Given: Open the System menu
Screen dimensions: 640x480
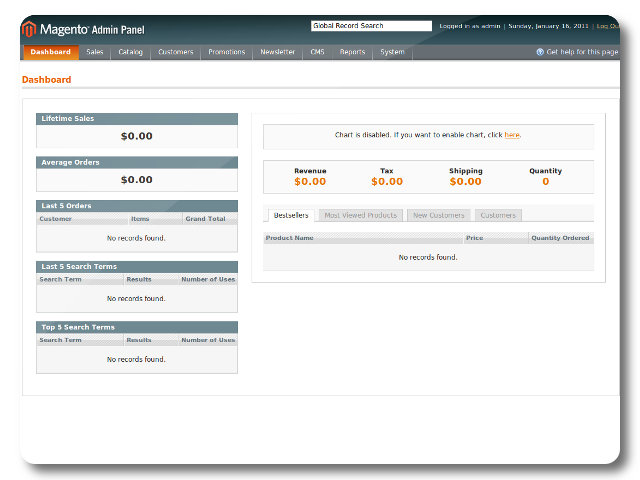Looking at the screenshot, I should point(392,52).
